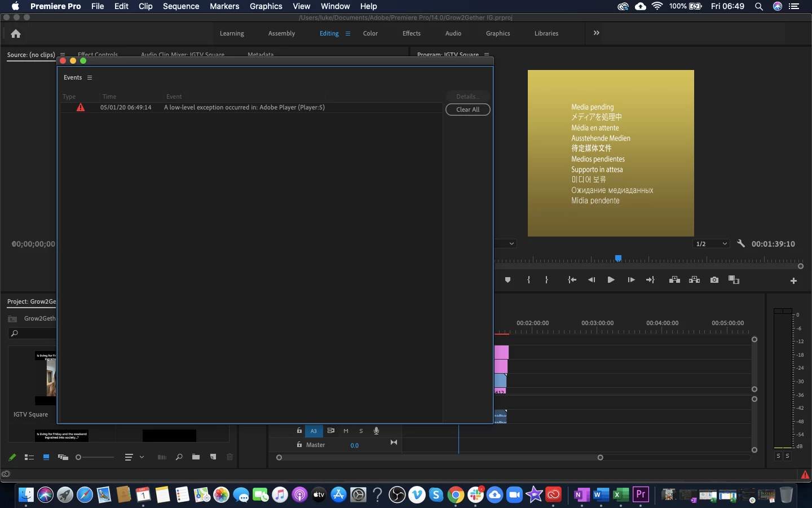Switch to the Assembly workspace
The image size is (812, 508).
[281, 33]
